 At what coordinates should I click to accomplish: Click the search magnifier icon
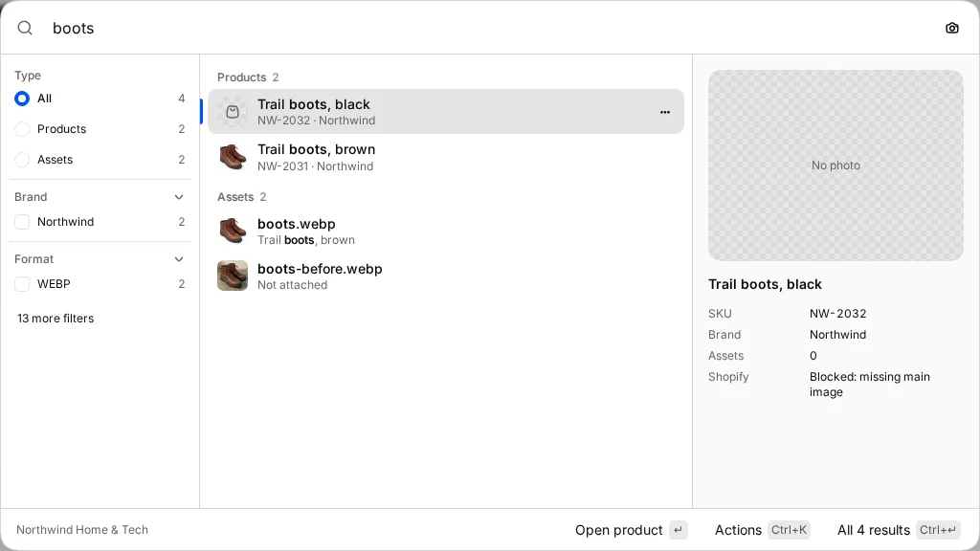(x=24, y=28)
